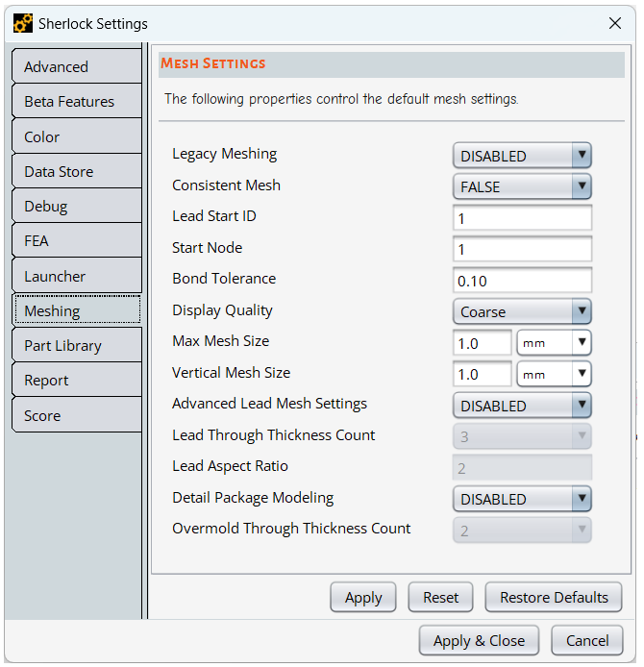
Task: Expand the Consistent Mesh dropdown
Action: pos(522,187)
